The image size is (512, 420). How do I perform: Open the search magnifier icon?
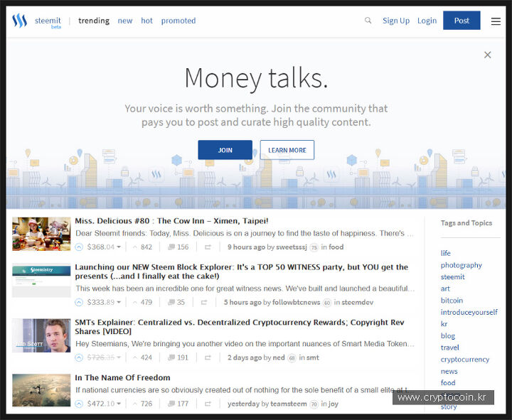(368, 21)
